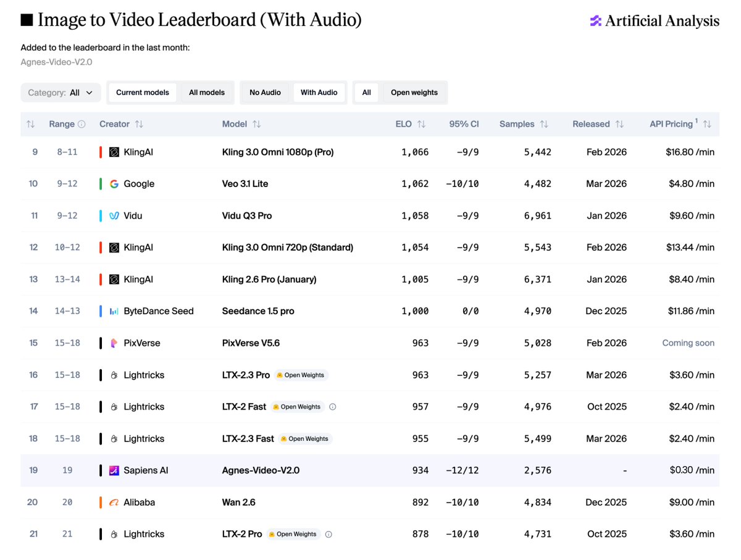Click the Agnes-Video-V2.0 link under recently added

[x=57, y=62]
